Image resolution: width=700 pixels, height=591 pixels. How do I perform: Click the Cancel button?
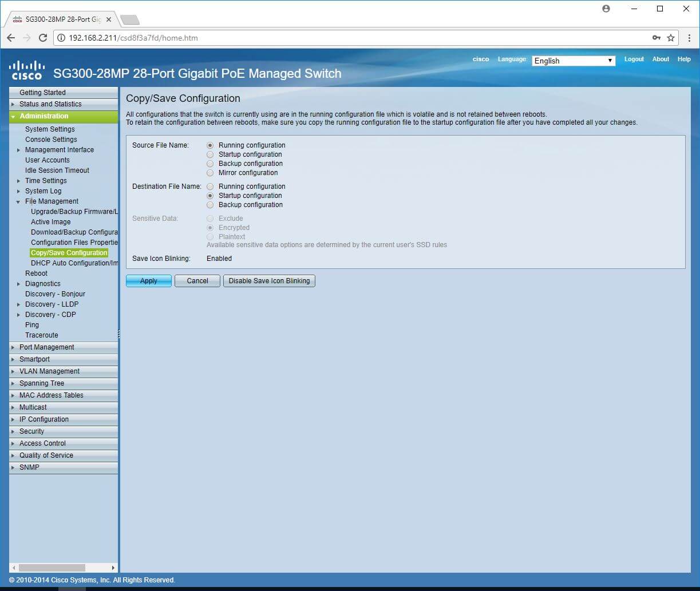coord(197,281)
